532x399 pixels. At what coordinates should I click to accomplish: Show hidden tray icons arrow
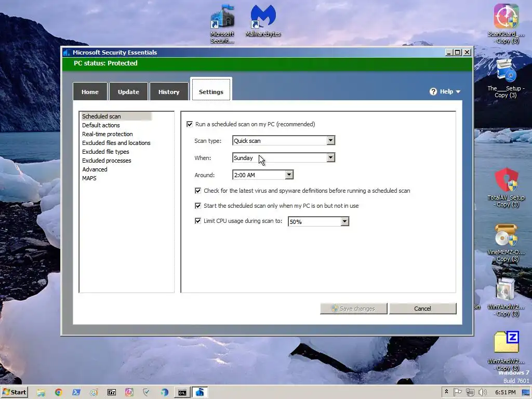click(x=446, y=392)
